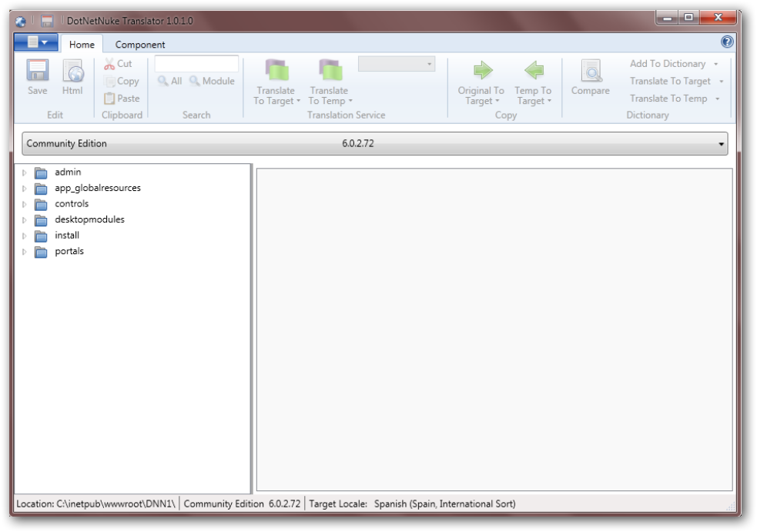757x532 pixels.
Task: Click Dictionary group Translate To Temp label
Action: pyautogui.click(x=668, y=99)
